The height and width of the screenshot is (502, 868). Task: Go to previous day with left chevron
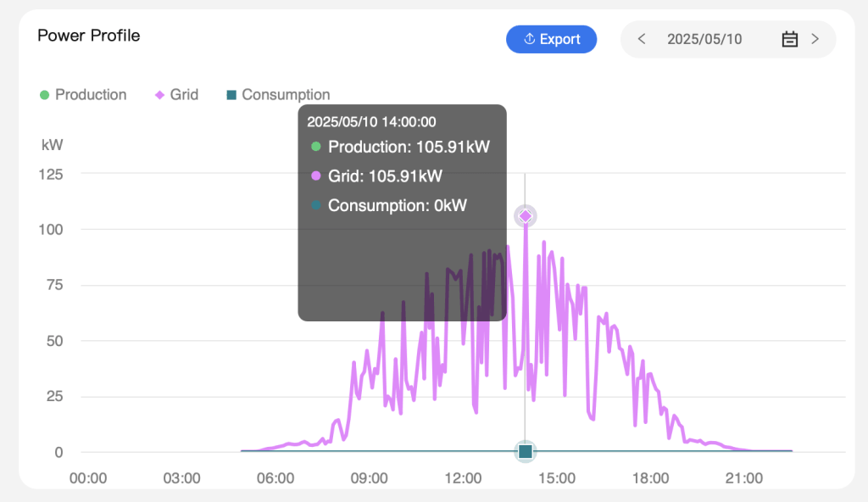pyautogui.click(x=643, y=39)
